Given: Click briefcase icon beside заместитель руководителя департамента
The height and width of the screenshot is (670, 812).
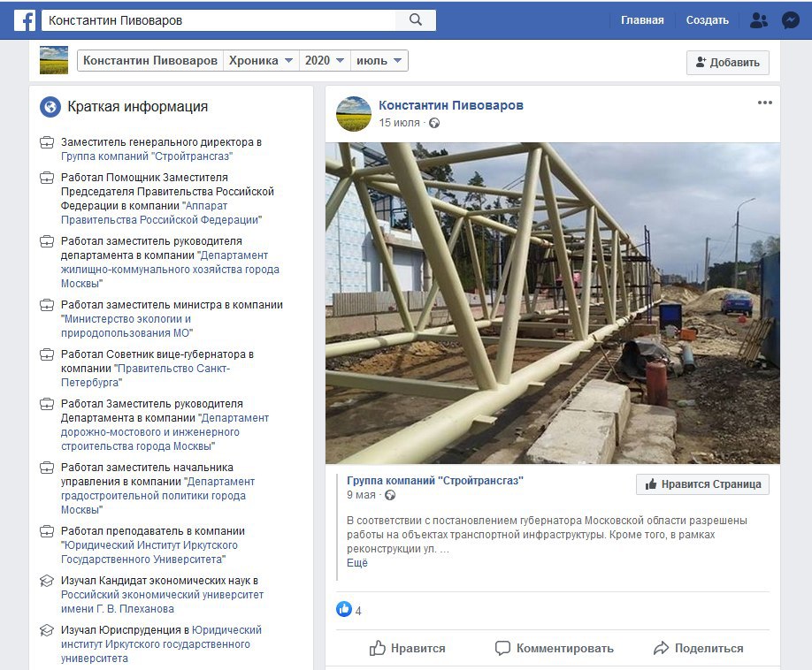Looking at the screenshot, I should [x=47, y=241].
